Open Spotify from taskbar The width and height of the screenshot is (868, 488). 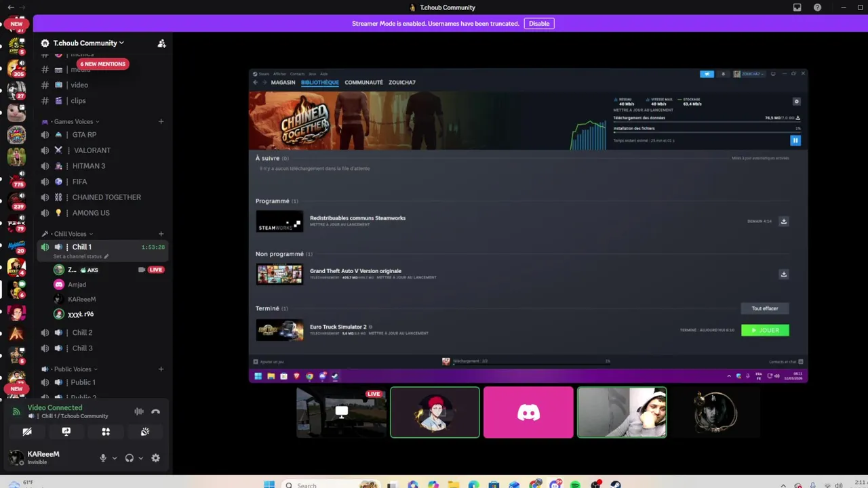click(576, 485)
